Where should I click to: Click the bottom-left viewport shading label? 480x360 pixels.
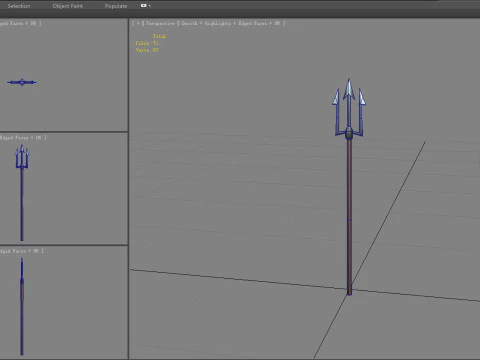pos(22,251)
